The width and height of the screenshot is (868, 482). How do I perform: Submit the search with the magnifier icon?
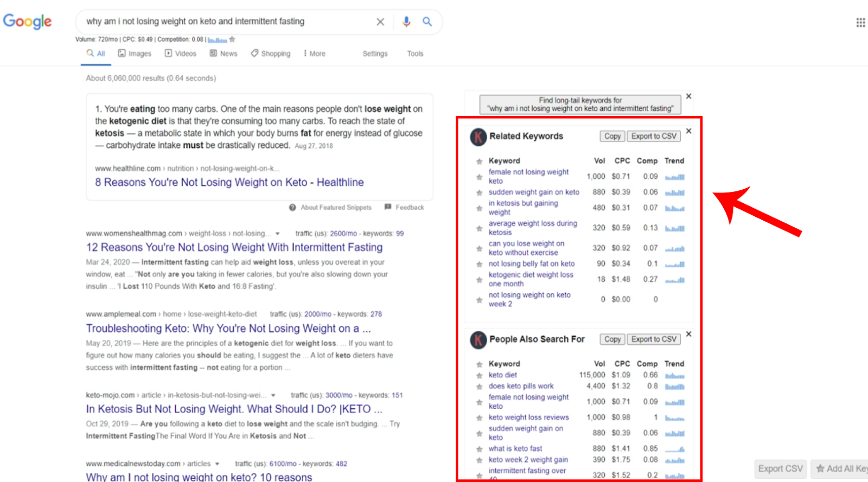coord(427,22)
